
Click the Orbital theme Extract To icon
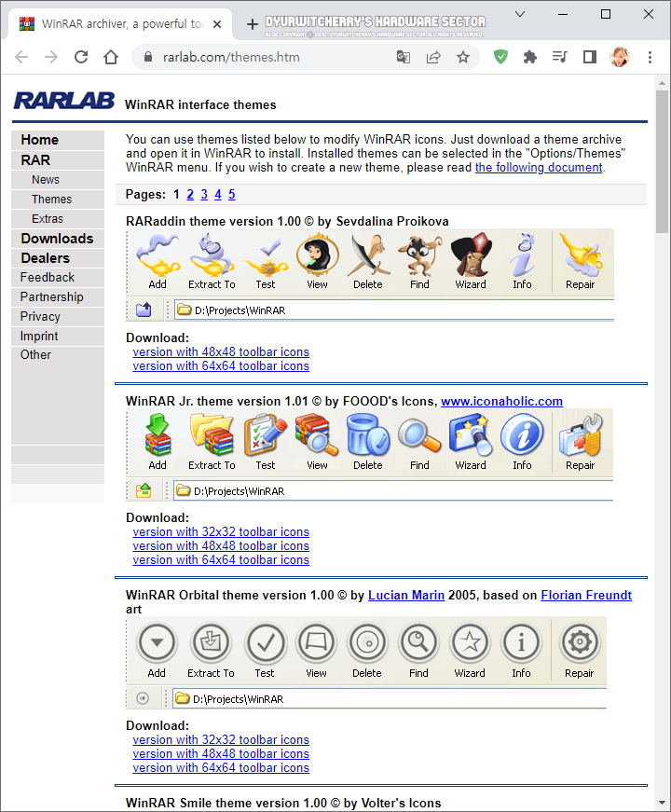pos(211,642)
